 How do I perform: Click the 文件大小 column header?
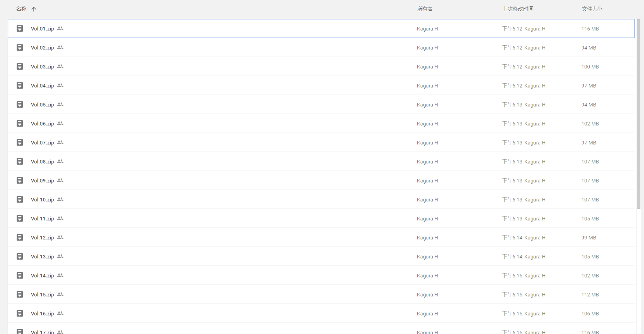(592, 9)
